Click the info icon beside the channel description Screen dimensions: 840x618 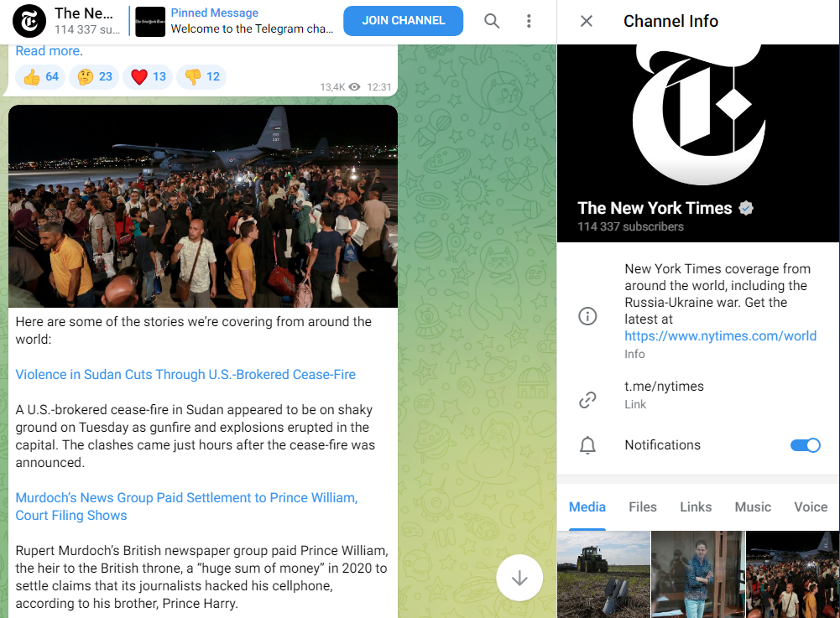click(587, 316)
